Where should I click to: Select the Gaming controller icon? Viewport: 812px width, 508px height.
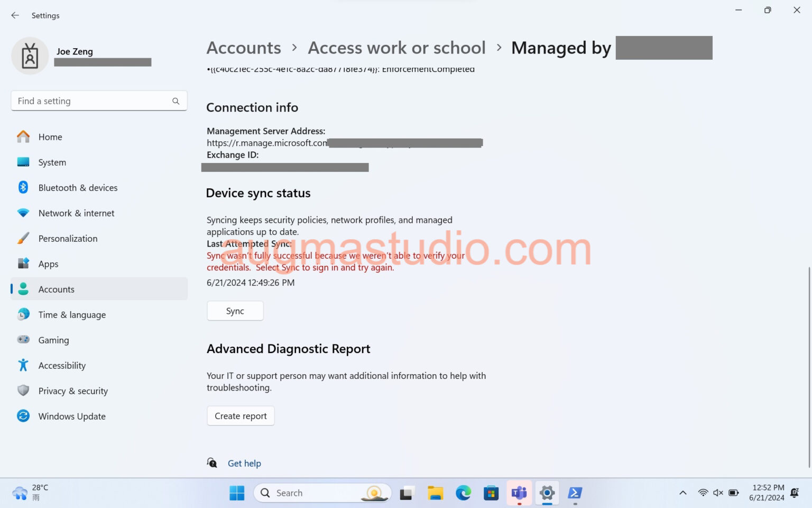23,340
